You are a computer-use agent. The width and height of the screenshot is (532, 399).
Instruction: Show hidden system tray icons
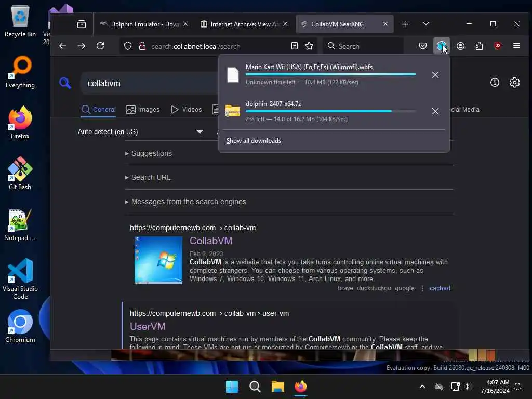[422, 387]
